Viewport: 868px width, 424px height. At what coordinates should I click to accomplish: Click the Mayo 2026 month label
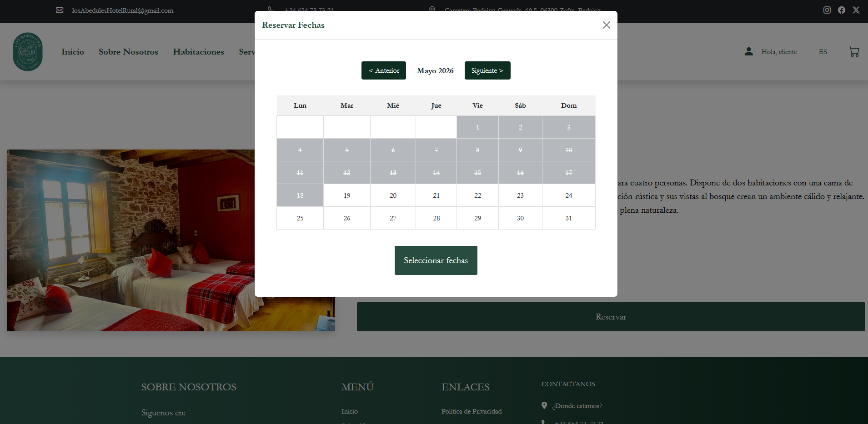435,70
